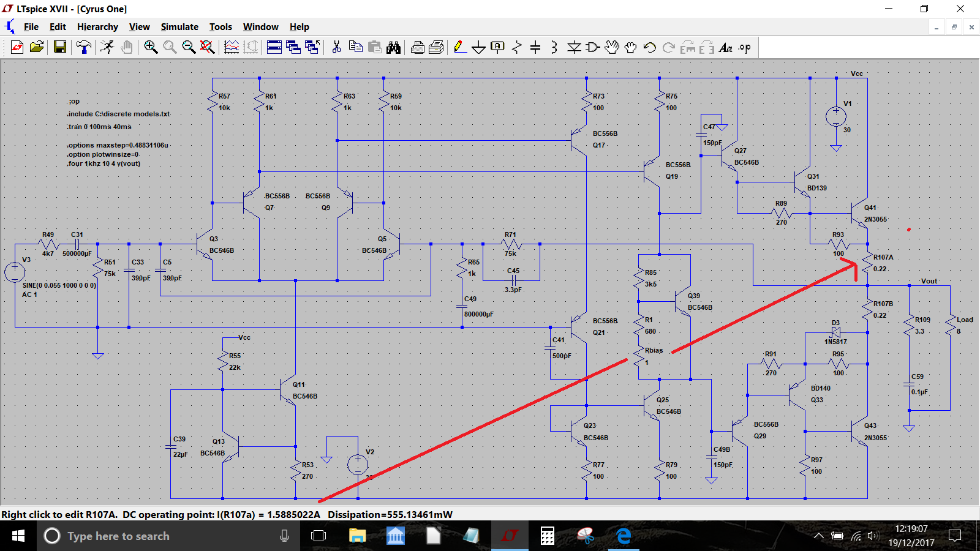
Task: Open the Action Center notifications icon
Action: pyautogui.click(x=954, y=536)
